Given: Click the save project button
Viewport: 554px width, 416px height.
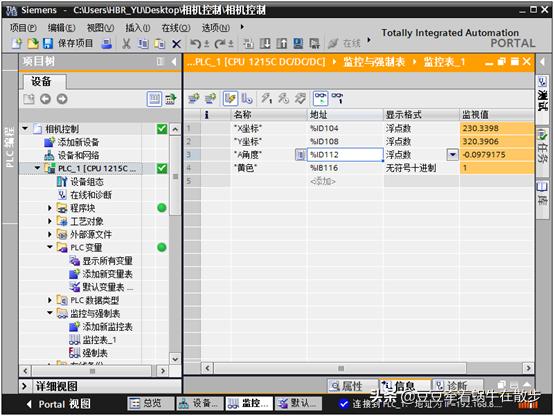Looking at the screenshot, I should pyautogui.click(x=68, y=43).
